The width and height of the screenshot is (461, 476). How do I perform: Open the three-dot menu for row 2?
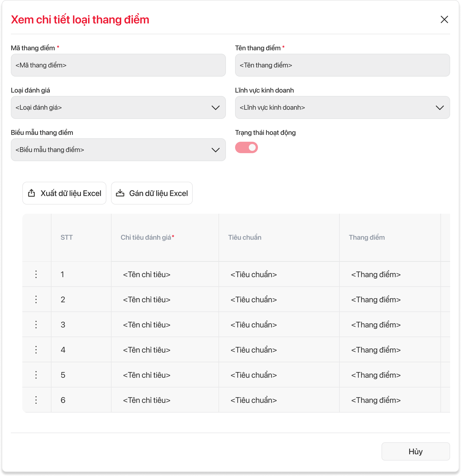[36, 299]
